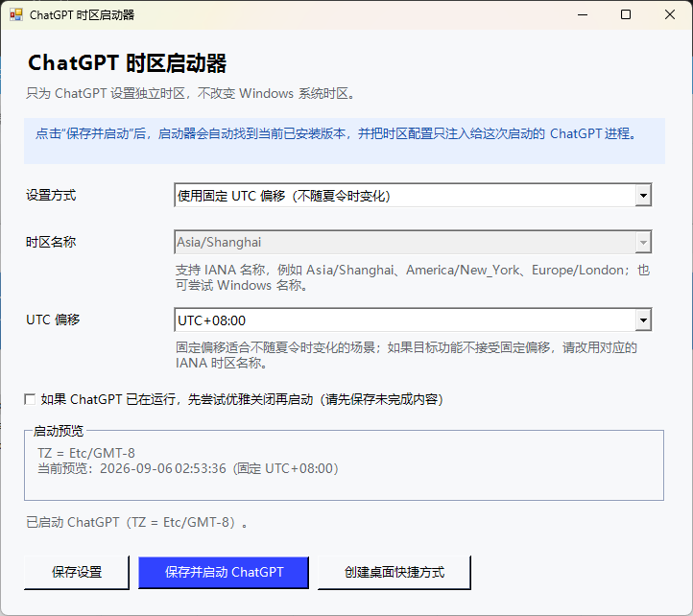Close the ChatGPT 时区启动器 window
The image size is (693, 616).
[670, 15]
